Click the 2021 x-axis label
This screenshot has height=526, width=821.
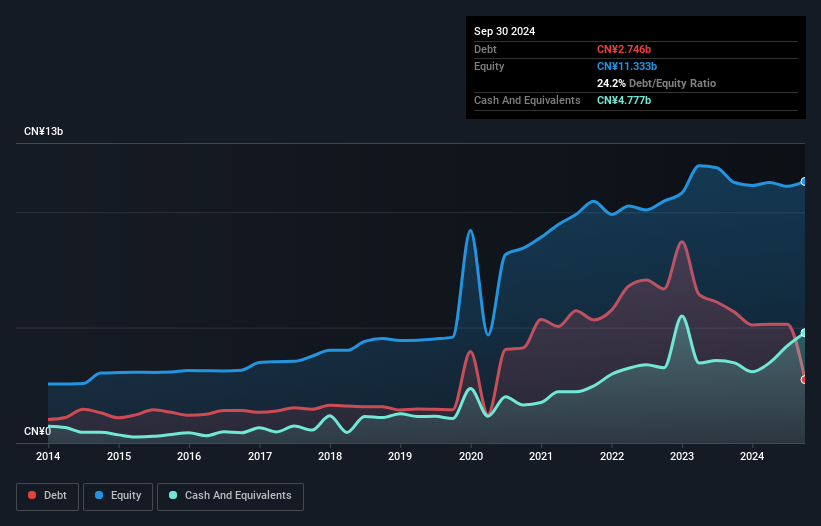coord(541,456)
